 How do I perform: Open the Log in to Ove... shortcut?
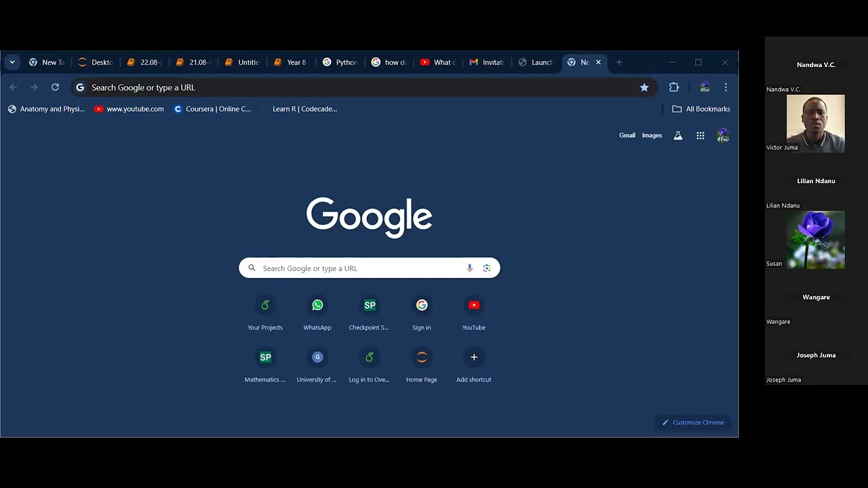(370, 366)
